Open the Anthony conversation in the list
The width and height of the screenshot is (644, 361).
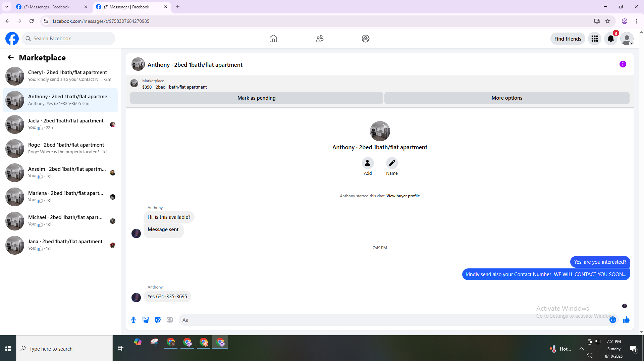pos(60,100)
